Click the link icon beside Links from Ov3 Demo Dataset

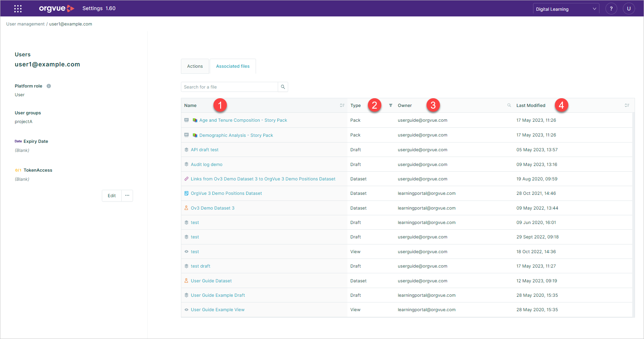[x=187, y=179]
